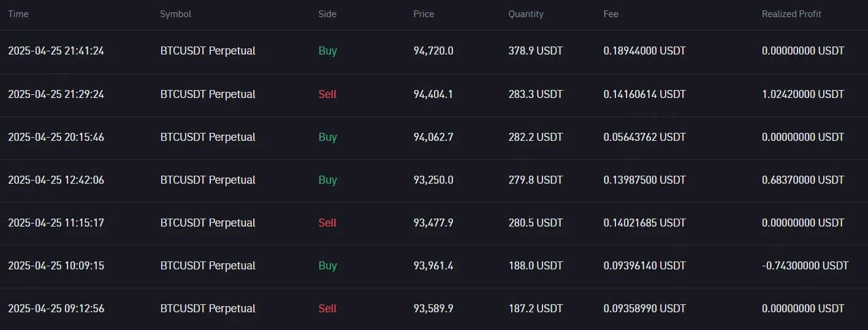Image resolution: width=868 pixels, height=330 pixels.
Task: Click the 1.02420000 USDT realized profit
Action: (802, 94)
